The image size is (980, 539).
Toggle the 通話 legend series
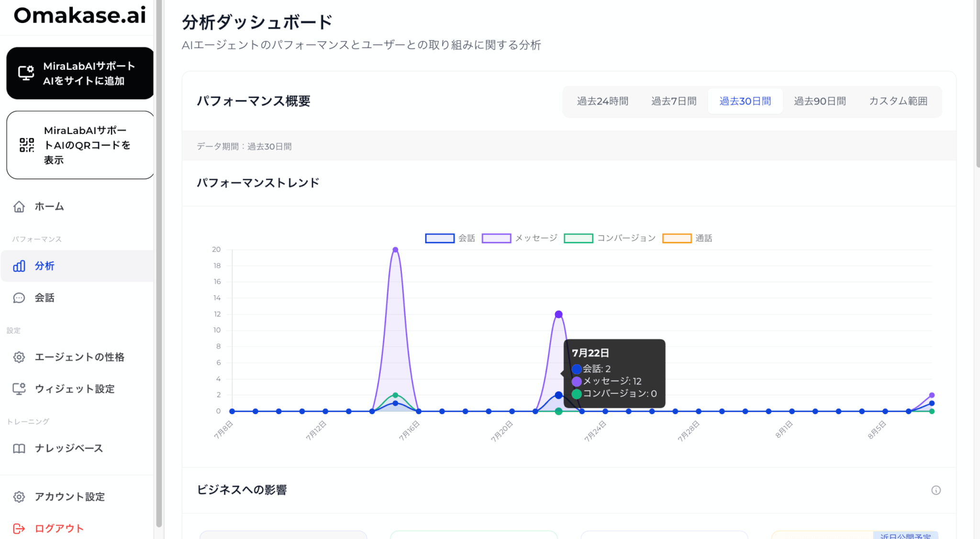[x=687, y=238]
